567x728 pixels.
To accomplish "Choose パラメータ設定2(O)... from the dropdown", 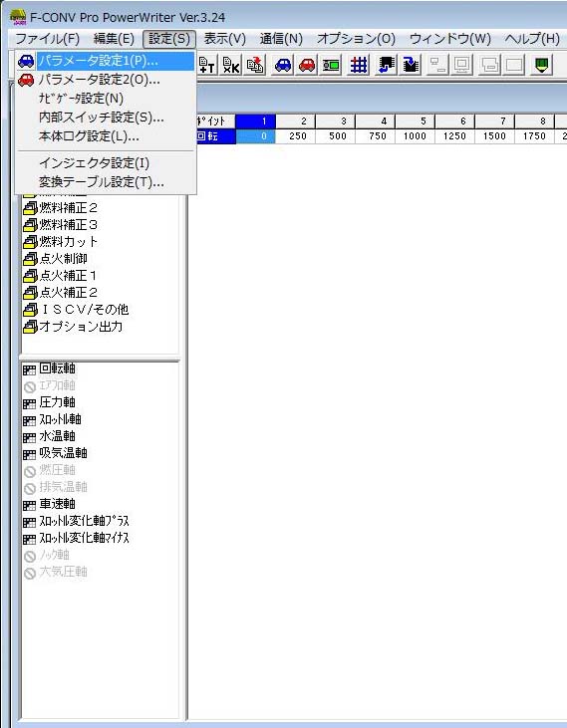I will point(106,80).
